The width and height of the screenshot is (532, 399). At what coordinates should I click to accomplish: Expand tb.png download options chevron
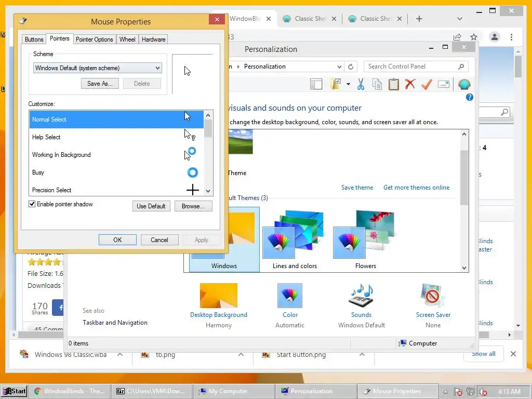(241, 354)
